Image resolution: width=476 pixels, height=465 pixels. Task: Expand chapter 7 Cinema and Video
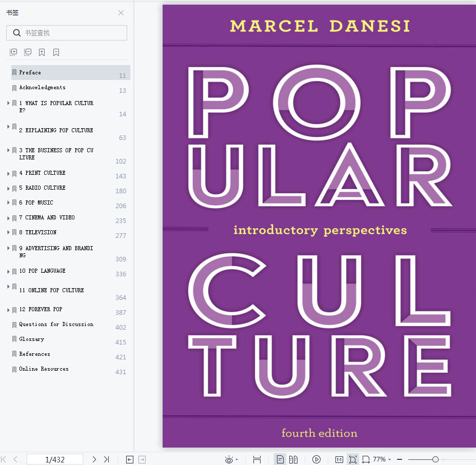pyautogui.click(x=9, y=218)
